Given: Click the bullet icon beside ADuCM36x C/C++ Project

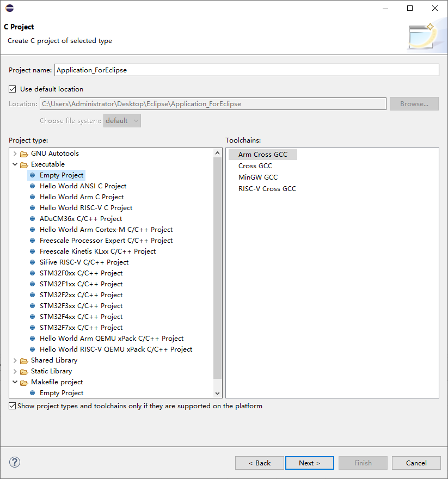Looking at the screenshot, I should [x=33, y=219].
